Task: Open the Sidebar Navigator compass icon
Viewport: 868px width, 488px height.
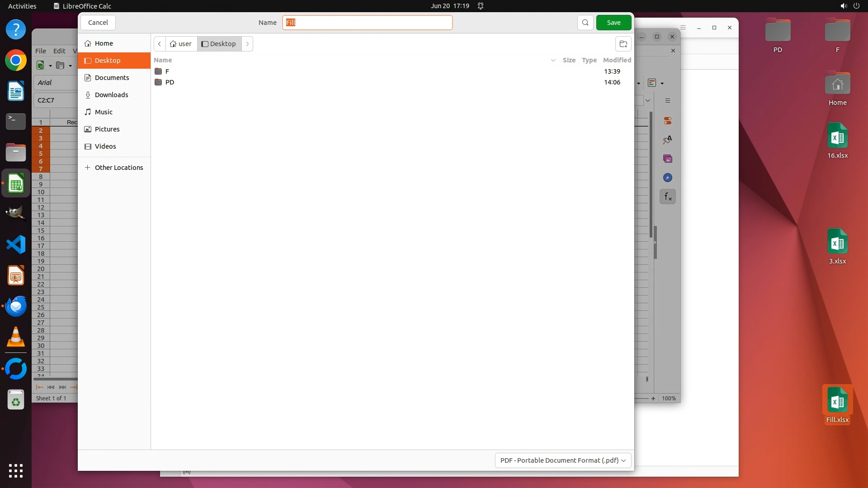Action: coord(667,178)
